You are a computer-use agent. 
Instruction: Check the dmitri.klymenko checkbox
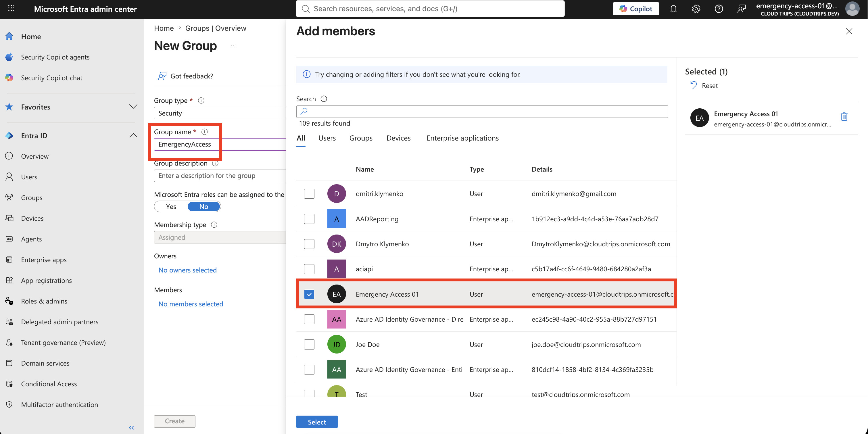(309, 194)
